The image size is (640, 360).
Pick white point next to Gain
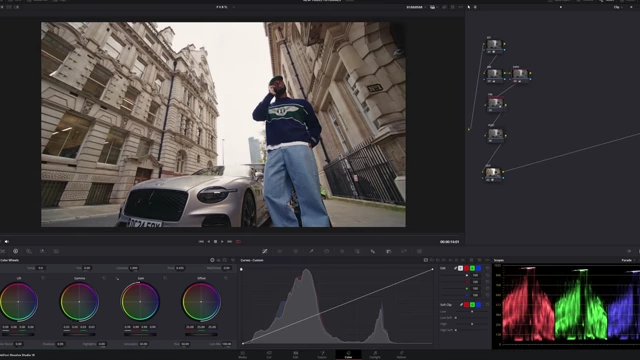pyautogui.click(x=117, y=278)
